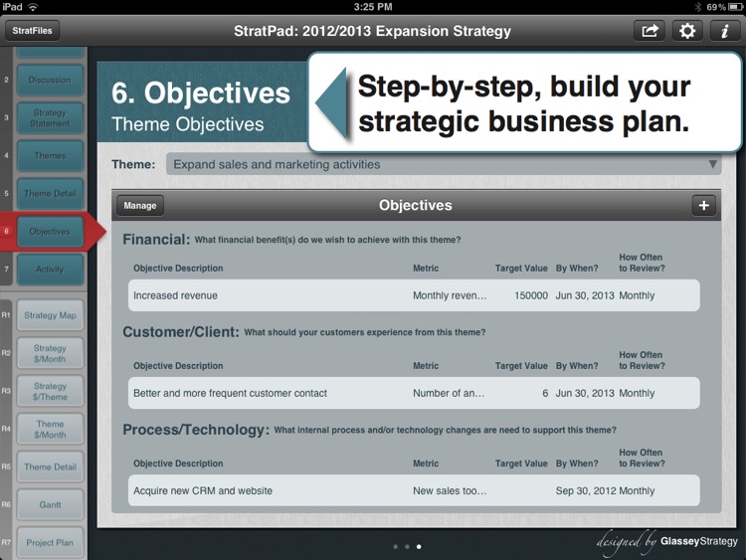Select 'Better and more frequent customer contact'
Image resolution: width=746 pixels, height=560 pixels.
[x=231, y=393]
